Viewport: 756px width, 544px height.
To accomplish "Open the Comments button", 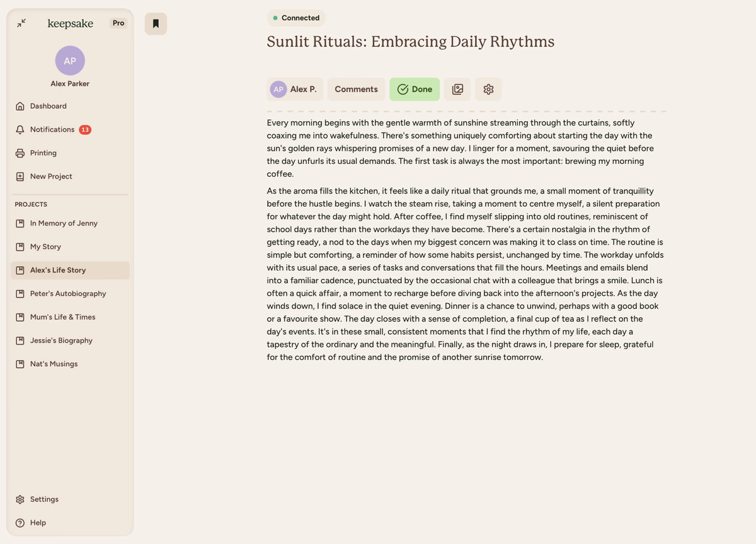I will pyautogui.click(x=356, y=90).
